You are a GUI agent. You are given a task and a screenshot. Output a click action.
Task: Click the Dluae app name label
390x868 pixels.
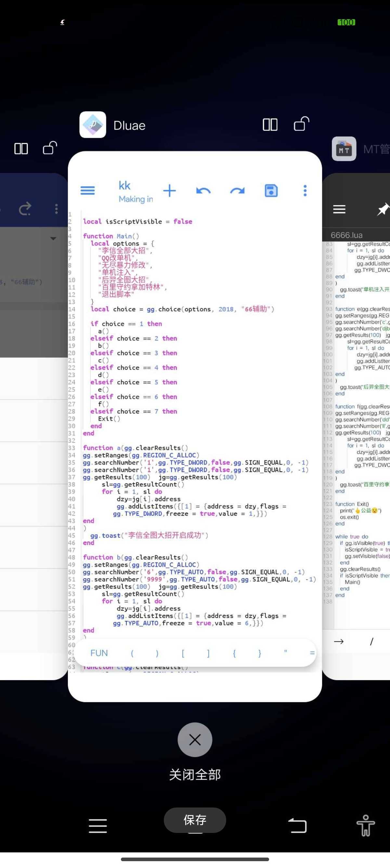[x=129, y=125]
